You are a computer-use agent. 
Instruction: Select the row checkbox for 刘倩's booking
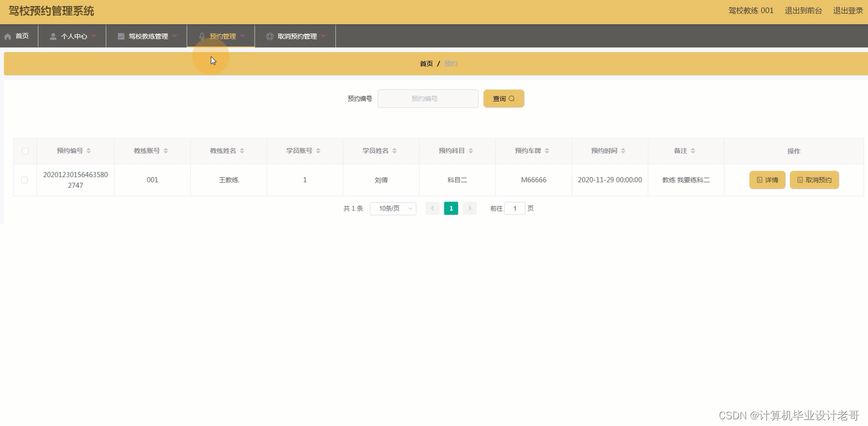(24, 180)
